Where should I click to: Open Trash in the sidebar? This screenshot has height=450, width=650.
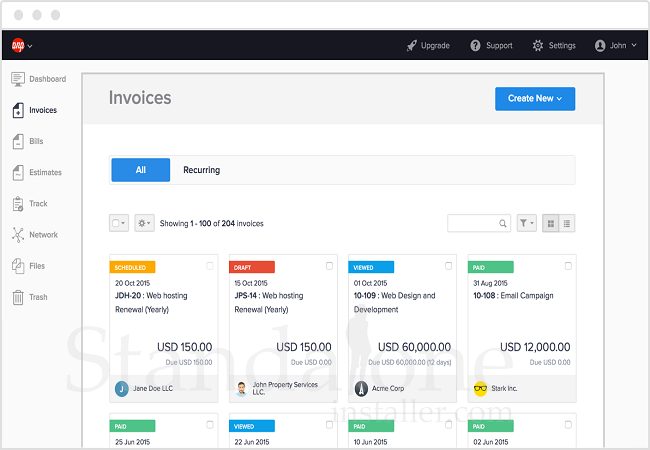click(x=38, y=297)
